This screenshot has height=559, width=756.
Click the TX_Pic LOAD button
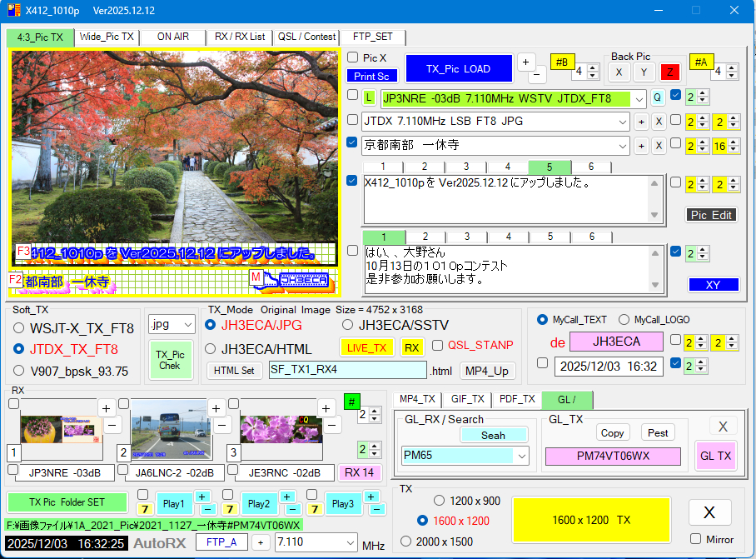pyautogui.click(x=458, y=69)
